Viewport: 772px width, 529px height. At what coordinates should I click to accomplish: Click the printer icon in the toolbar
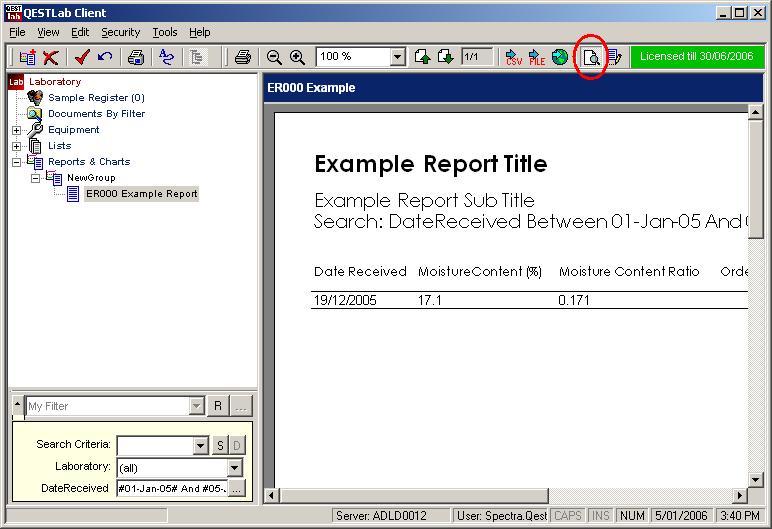pyautogui.click(x=242, y=57)
